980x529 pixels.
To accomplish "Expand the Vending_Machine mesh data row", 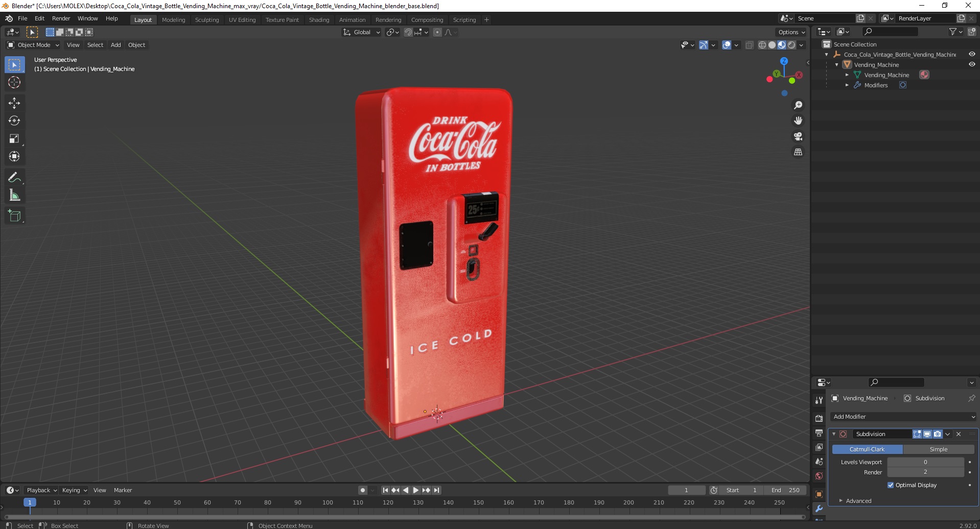I will [847, 75].
